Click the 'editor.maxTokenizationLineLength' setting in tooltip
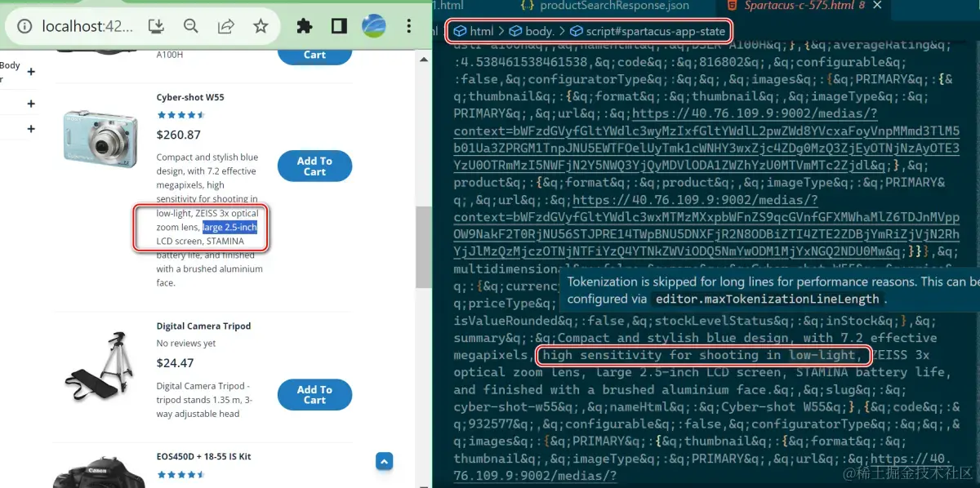980x488 pixels. coord(767,299)
